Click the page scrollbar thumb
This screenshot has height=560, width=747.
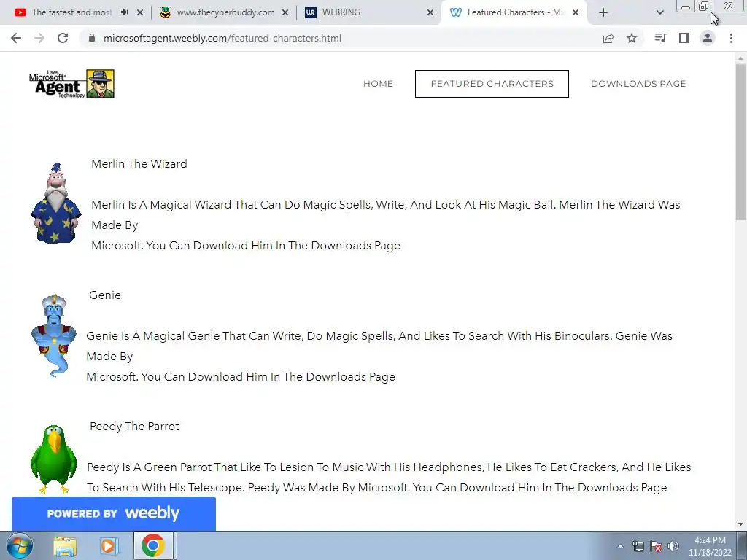point(741,142)
